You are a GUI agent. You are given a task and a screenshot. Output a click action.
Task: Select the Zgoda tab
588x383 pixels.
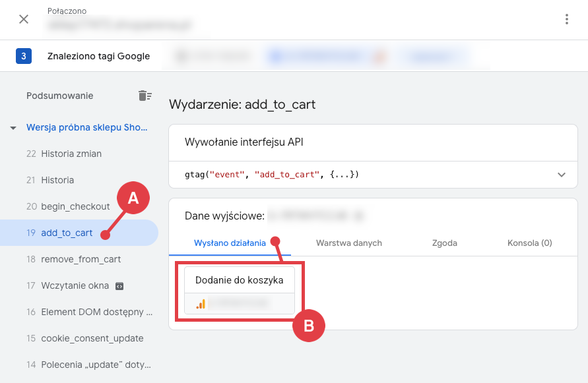[x=444, y=243]
